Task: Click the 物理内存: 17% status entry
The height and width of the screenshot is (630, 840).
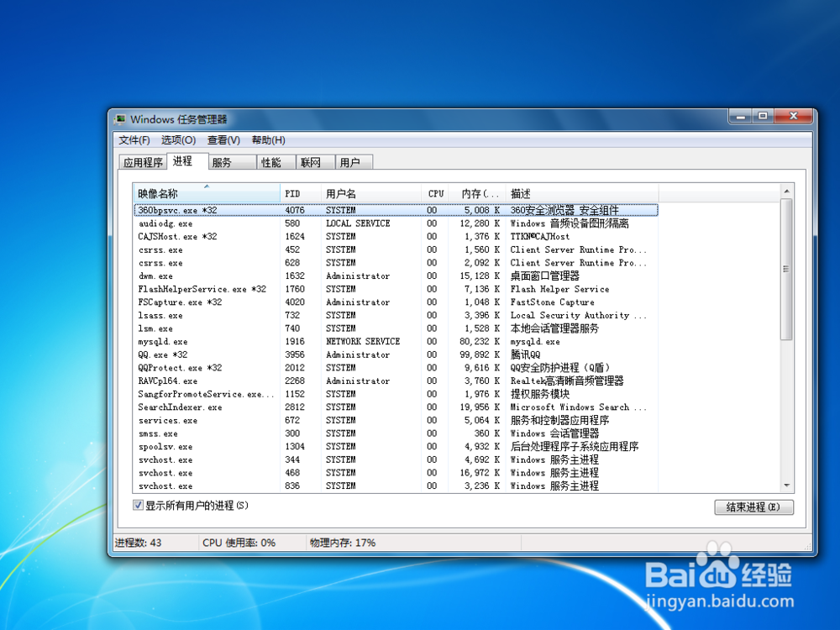Action: click(x=343, y=543)
